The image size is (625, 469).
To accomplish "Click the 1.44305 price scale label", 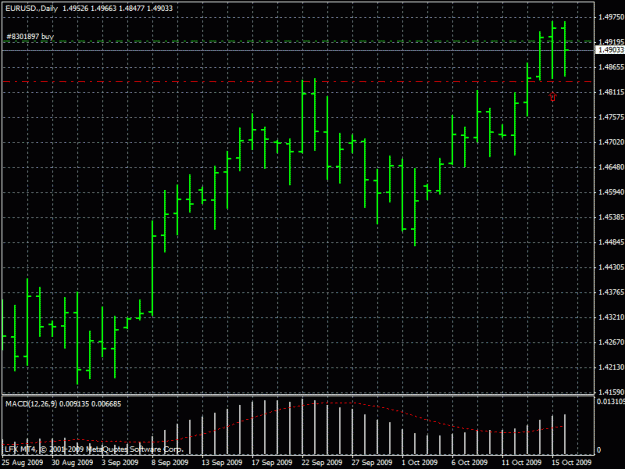I will [x=611, y=267].
